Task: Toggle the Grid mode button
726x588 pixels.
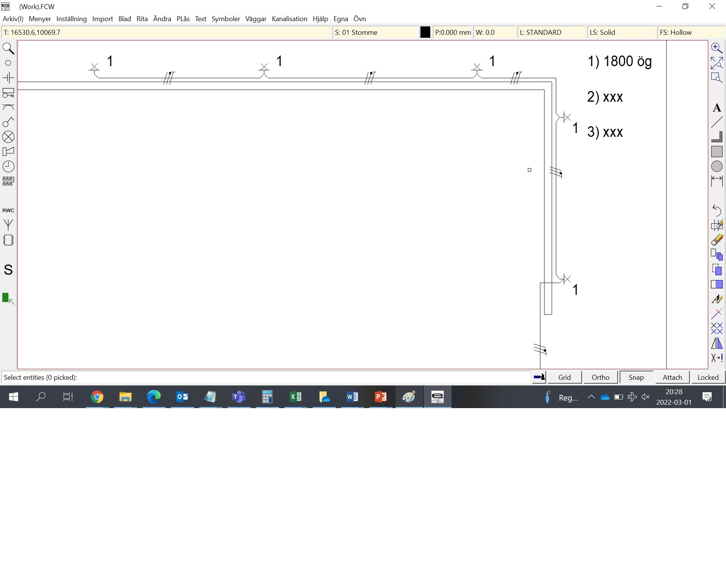Action: (x=564, y=377)
